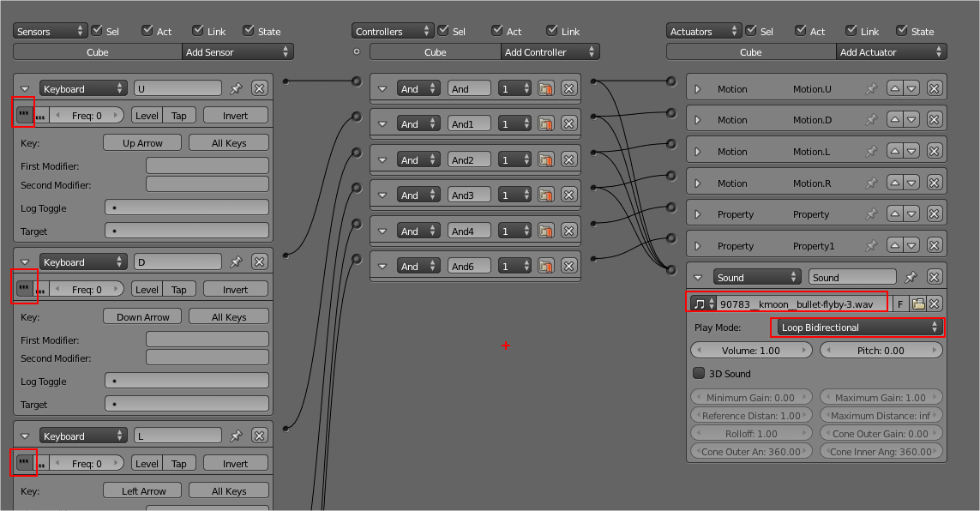Remove the Keyboard sensor named U
980x511 pixels.
coord(260,88)
